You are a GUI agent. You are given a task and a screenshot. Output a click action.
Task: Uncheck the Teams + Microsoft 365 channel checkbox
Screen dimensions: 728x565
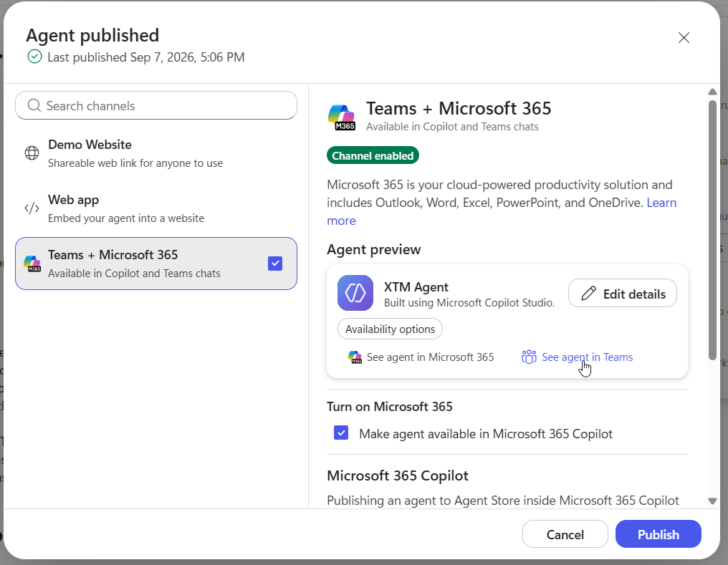coord(275,264)
